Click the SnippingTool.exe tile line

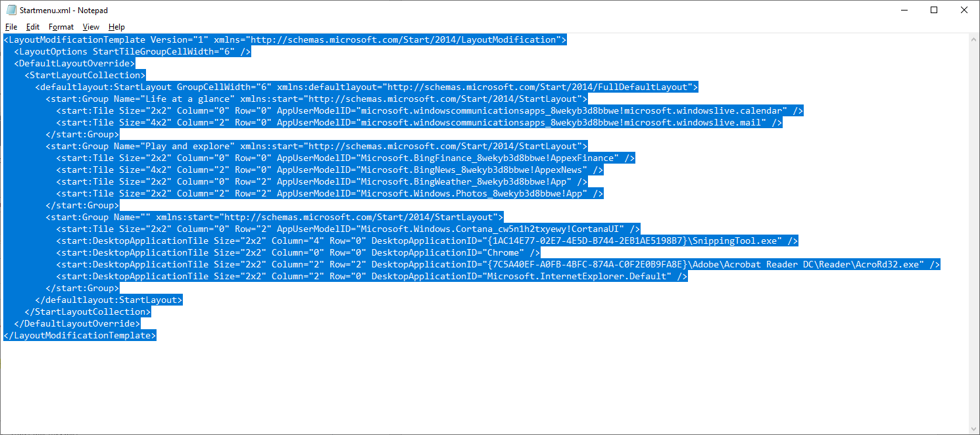(x=427, y=241)
